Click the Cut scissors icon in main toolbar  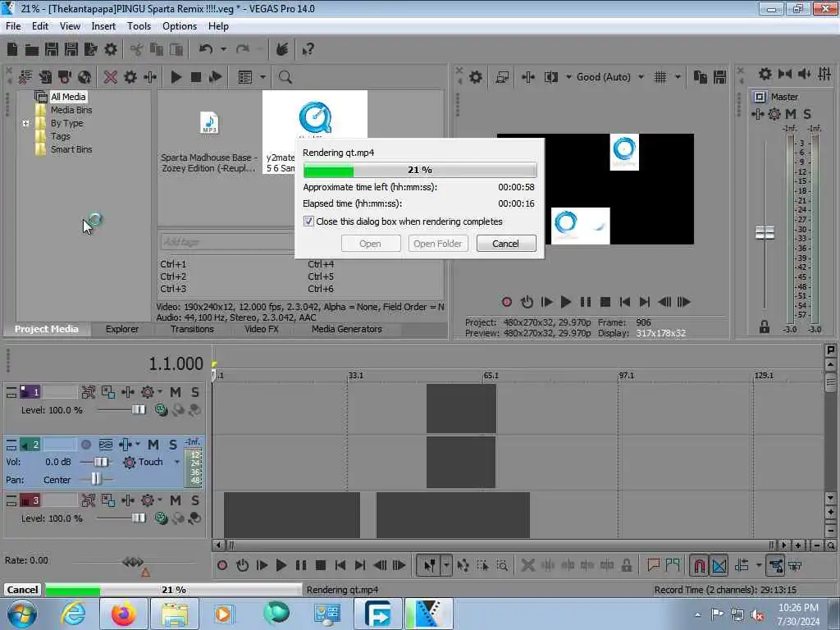point(137,50)
